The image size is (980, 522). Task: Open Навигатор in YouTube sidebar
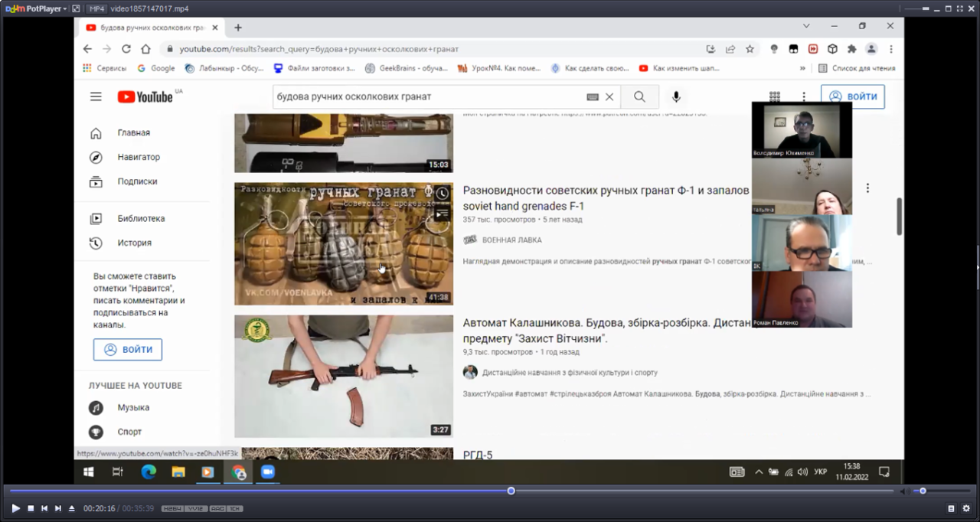(x=138, y=157)
